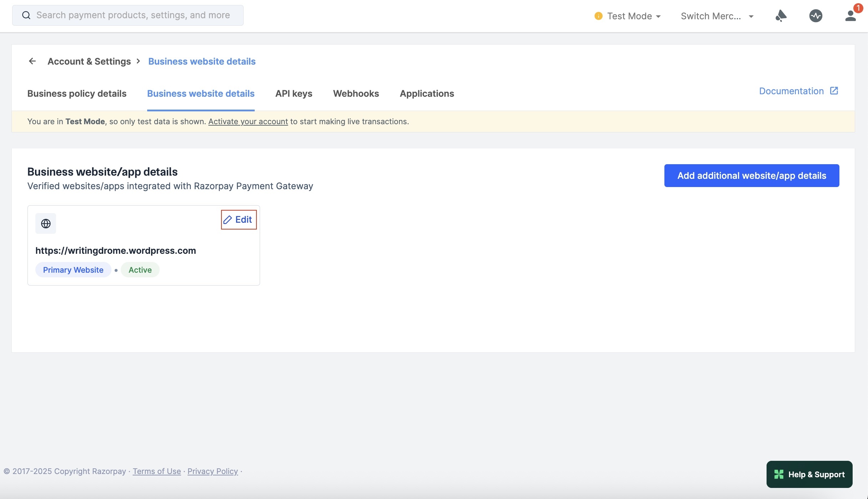Click Add additional website/app details button
Screen dimensions: 868x499
pyautogui.click(x=752, y=176)
